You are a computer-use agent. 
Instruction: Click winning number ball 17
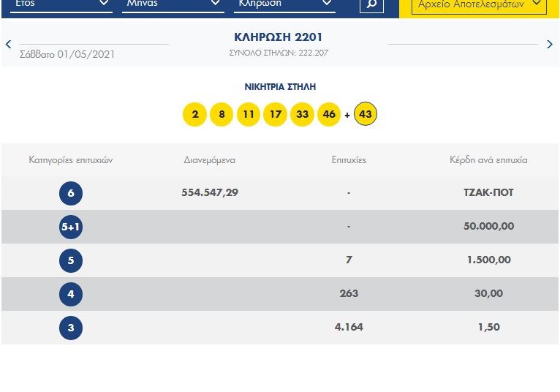[275, 115]
